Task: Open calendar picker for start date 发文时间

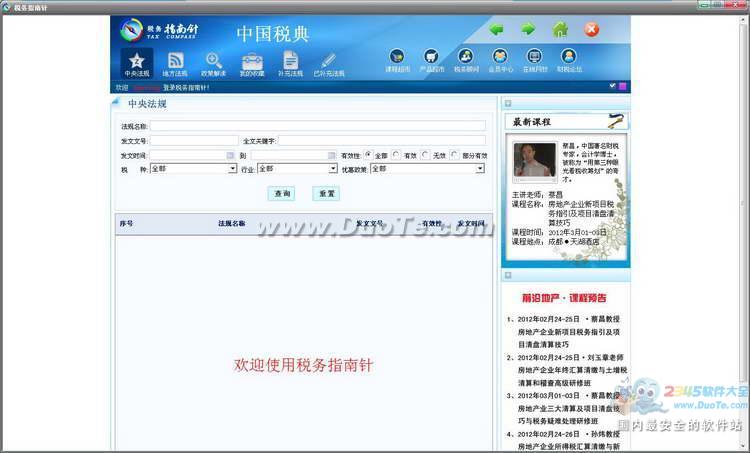Action: [x=231, y=155]
